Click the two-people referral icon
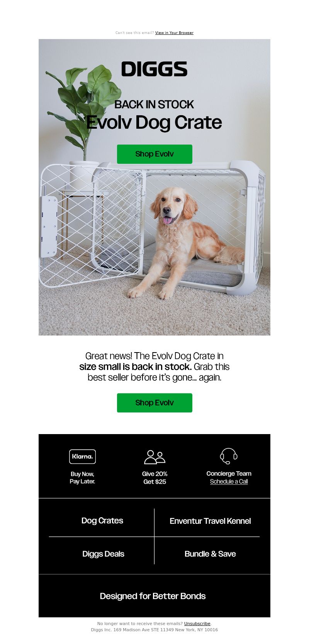Viewport: 309px width, 644px height. (154, 457)
